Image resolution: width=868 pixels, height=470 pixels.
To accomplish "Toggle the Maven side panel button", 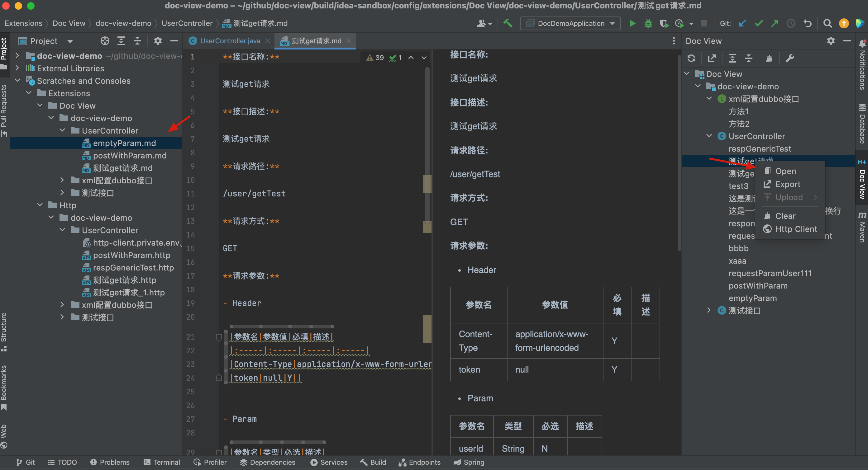I will 862,227.
